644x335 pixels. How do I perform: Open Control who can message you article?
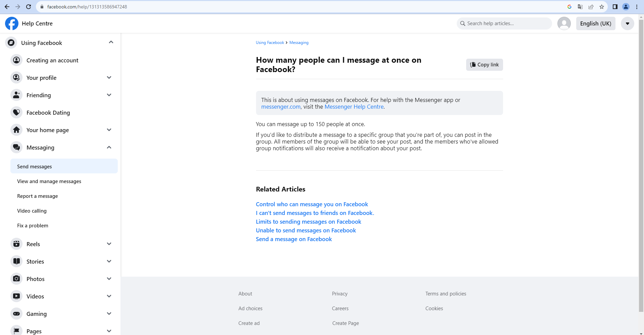coord(312,204)
